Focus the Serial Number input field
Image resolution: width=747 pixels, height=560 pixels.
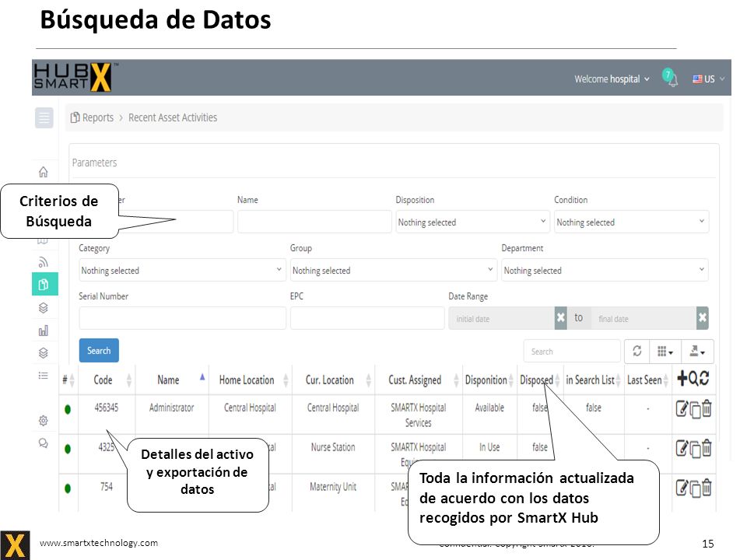(182, 318)
